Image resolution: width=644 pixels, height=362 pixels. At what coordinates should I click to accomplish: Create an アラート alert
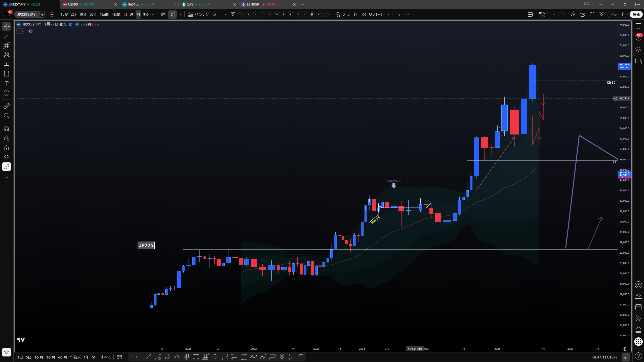346,14
